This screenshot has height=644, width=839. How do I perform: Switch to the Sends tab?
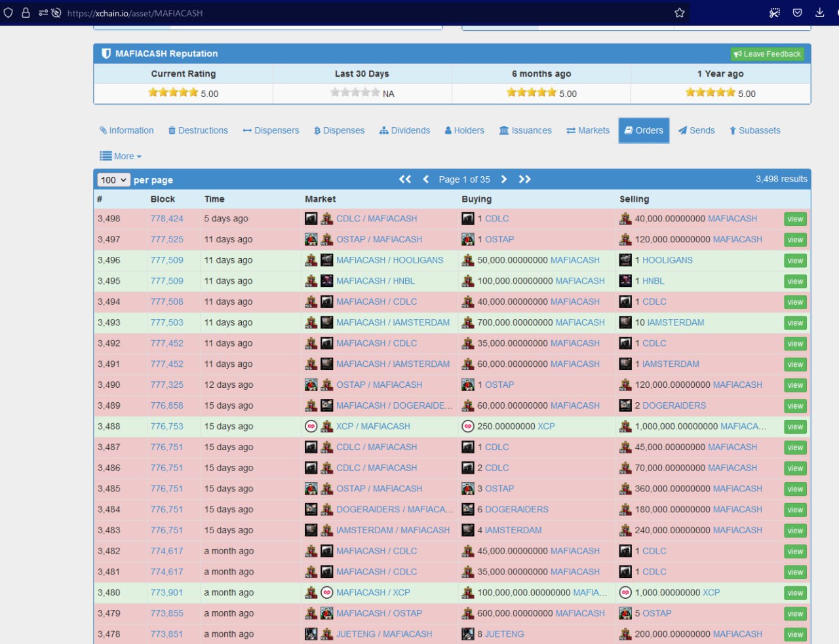pos(697,130)
